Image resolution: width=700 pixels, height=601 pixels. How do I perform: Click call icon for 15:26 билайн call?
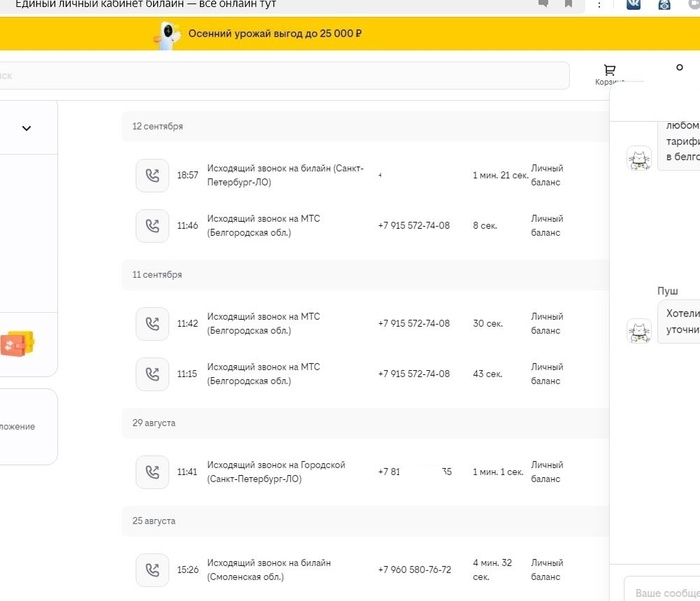152,570
